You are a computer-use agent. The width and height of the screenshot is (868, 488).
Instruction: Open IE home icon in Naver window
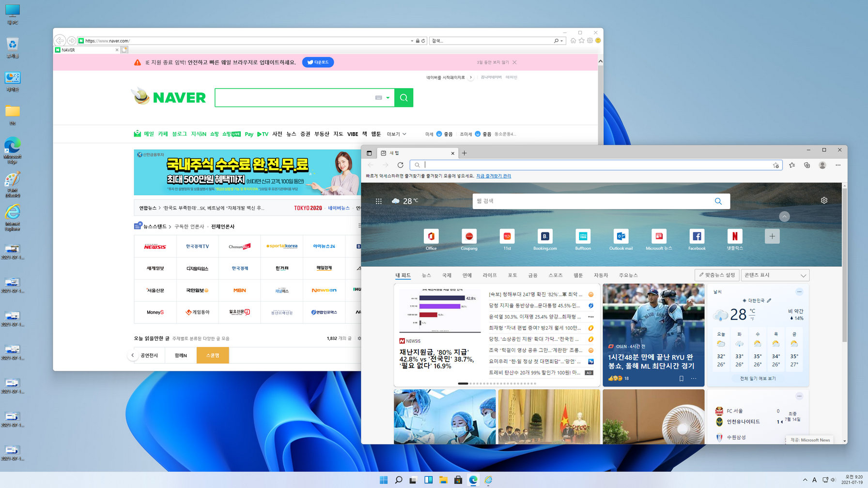point(573,41)
